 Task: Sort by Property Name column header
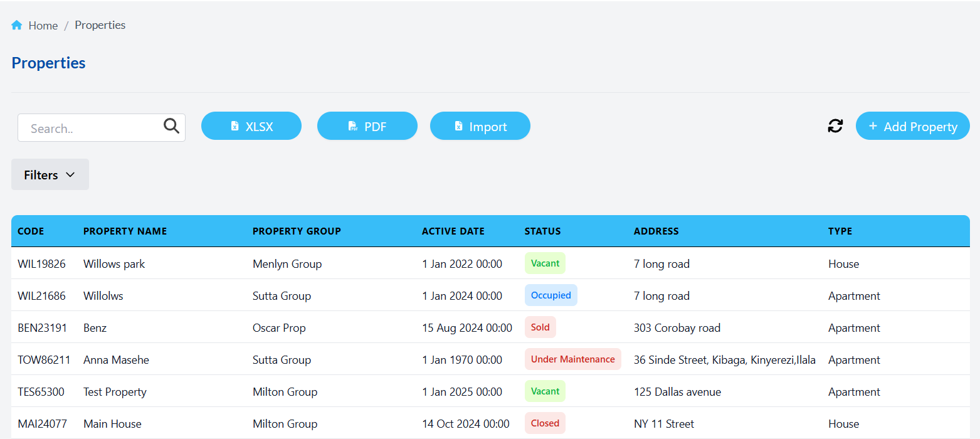point(125,231)
